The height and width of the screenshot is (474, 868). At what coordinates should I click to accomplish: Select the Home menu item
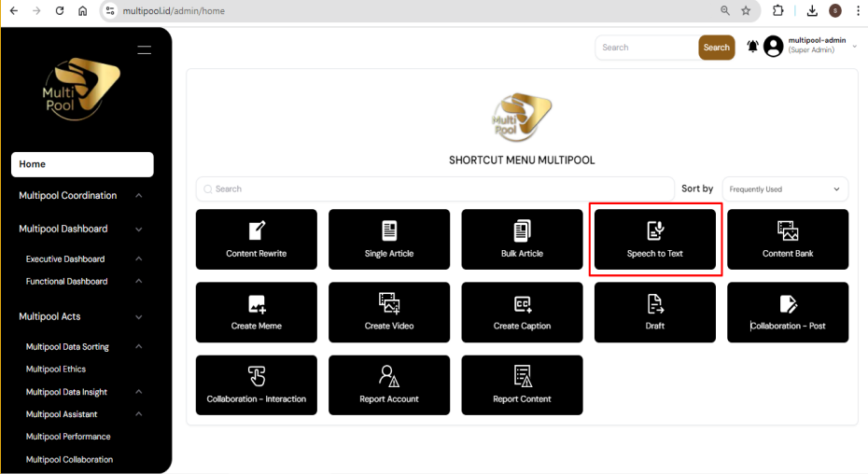(82, 164)
